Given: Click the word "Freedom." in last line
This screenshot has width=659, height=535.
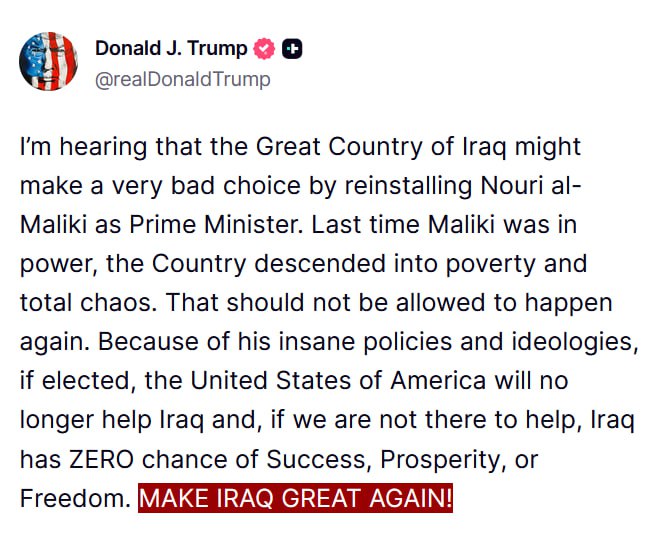Looking at the screenshot, I should coord(75,498).
